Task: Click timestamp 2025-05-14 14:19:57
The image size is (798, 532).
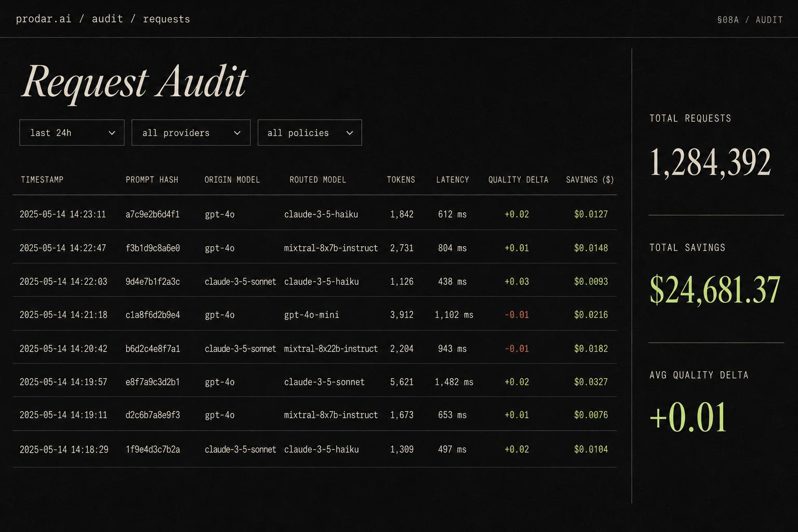Action: [x=63, y=382]
